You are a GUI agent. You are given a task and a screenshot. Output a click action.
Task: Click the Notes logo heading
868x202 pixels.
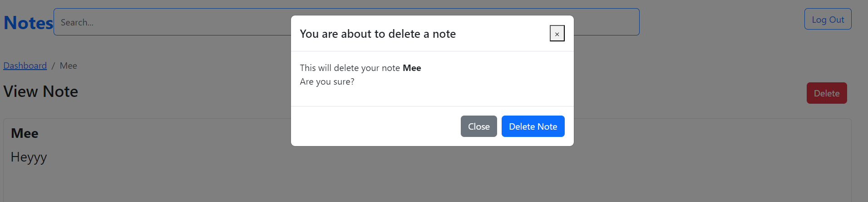[28, 23]
